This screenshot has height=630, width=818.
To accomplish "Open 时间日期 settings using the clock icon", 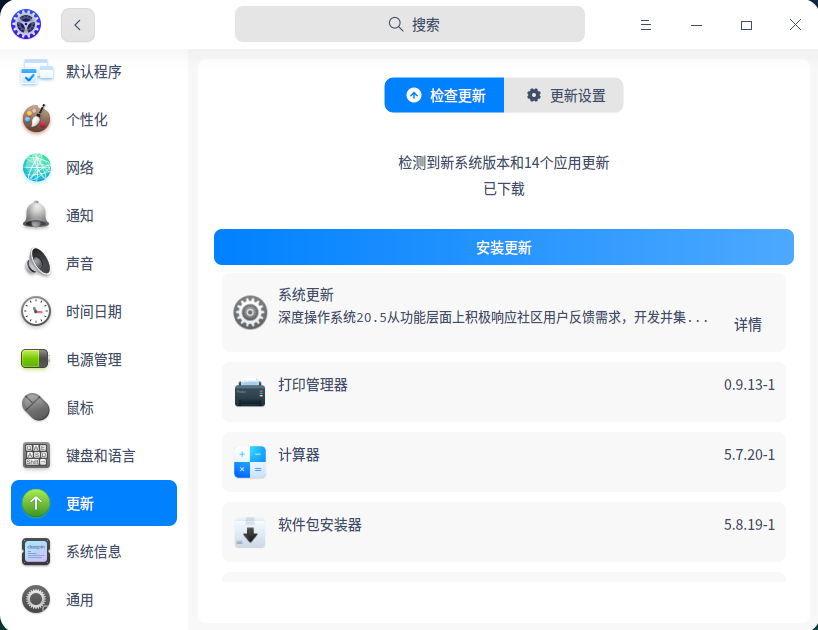I will [x=36, y=311].
